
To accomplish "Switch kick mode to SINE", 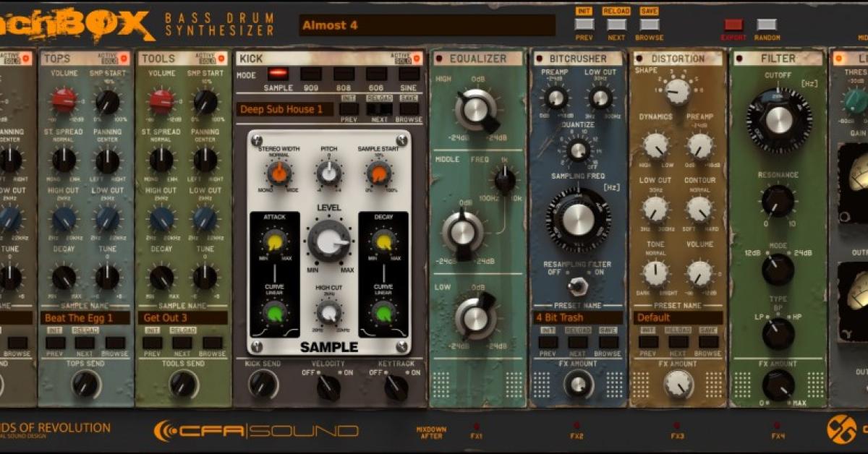I will coord(409,74).
